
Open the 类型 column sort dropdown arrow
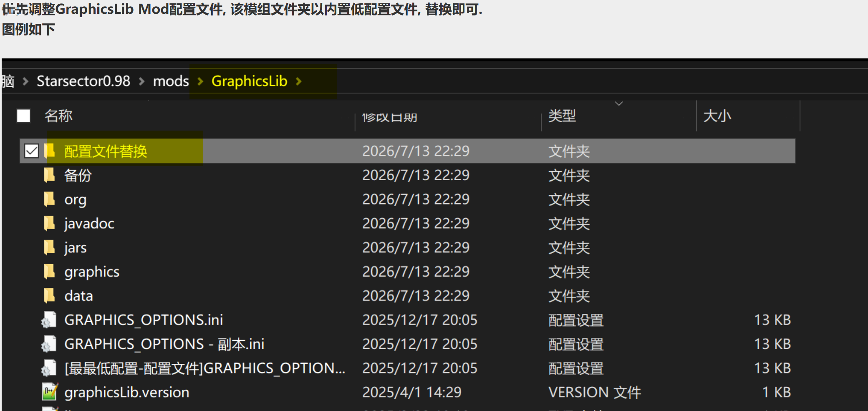(x=619, y=103)
